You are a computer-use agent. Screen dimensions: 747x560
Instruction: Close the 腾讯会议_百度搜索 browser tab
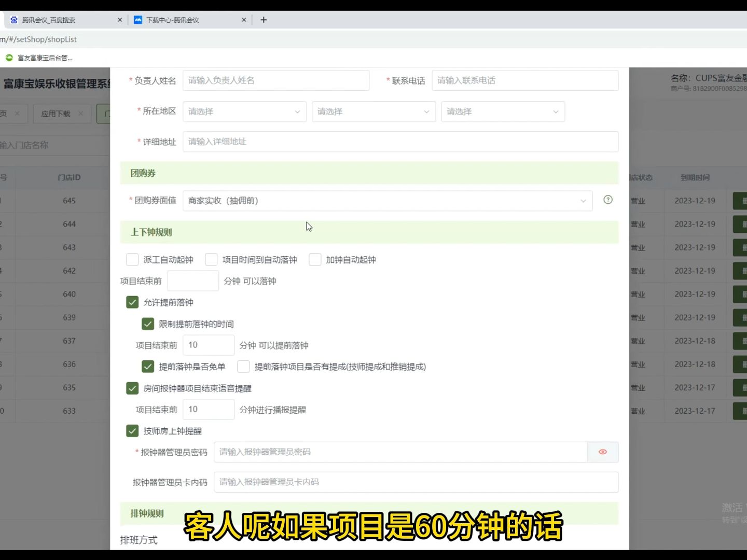coord(120,20)
